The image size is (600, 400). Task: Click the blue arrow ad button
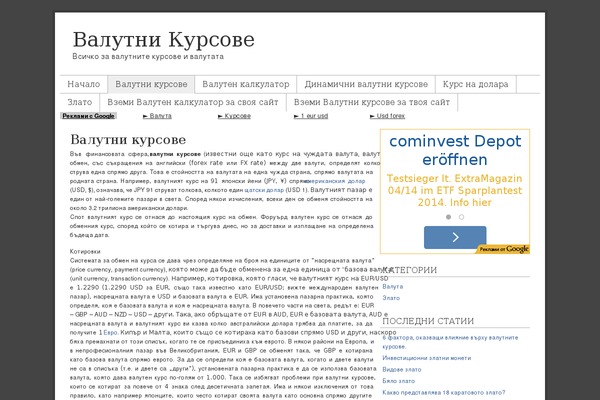[455, 237]
